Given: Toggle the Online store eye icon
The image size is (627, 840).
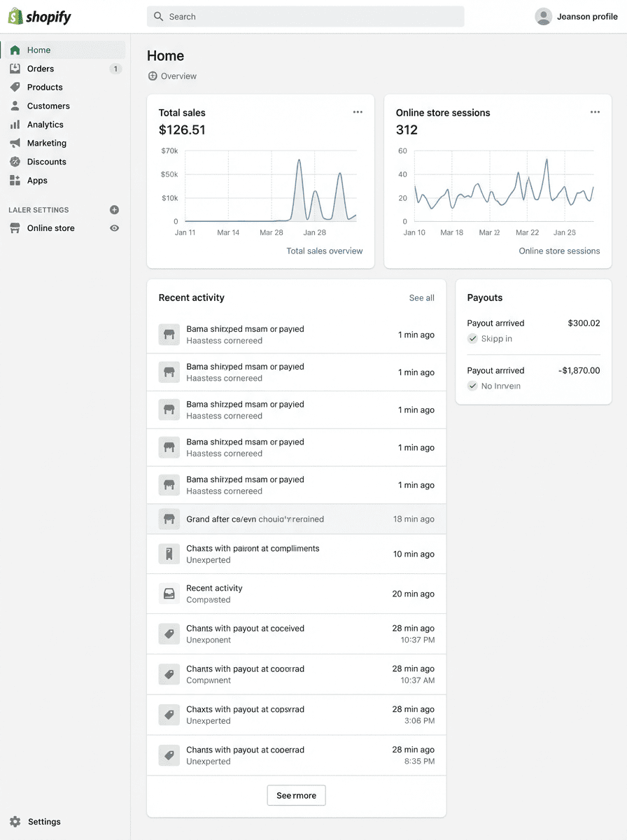Looking at the screenshot, I should click(x=115, y=228).
